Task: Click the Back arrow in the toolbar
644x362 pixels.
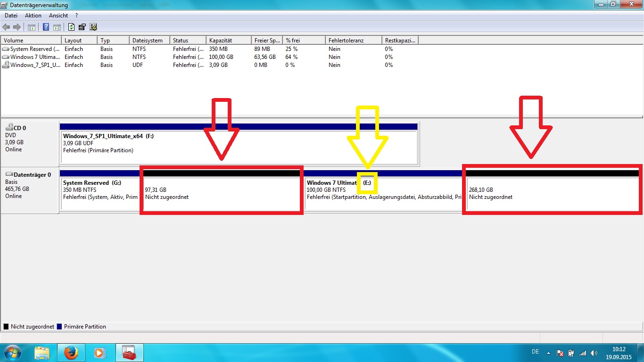Action: pos(6,27)
